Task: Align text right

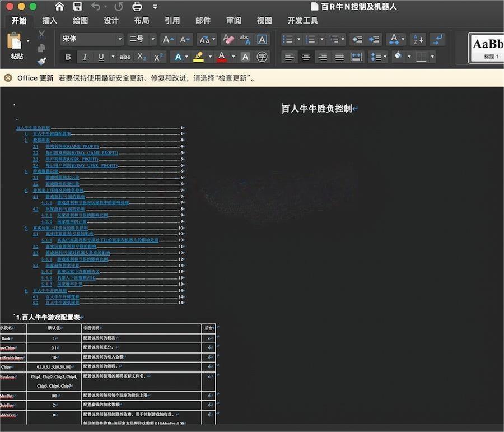Action: click(323, 57)
